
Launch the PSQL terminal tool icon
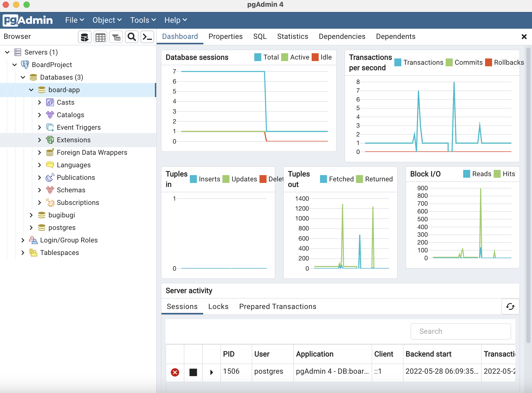tap(147, 37)
